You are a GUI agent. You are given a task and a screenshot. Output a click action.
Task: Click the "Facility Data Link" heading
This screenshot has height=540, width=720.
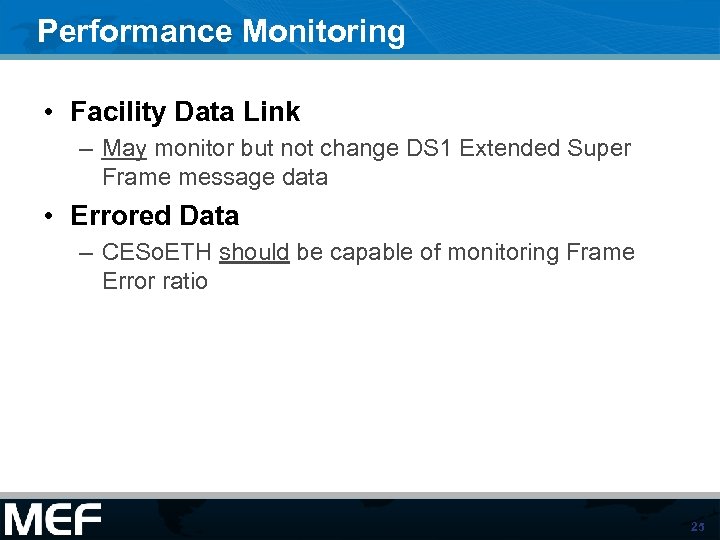[185, 112]
